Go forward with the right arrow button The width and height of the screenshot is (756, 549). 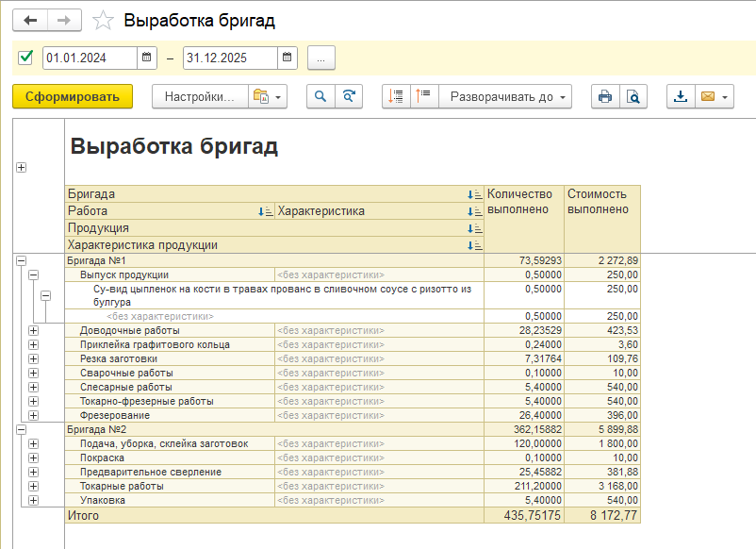click(x=64, y=20)
